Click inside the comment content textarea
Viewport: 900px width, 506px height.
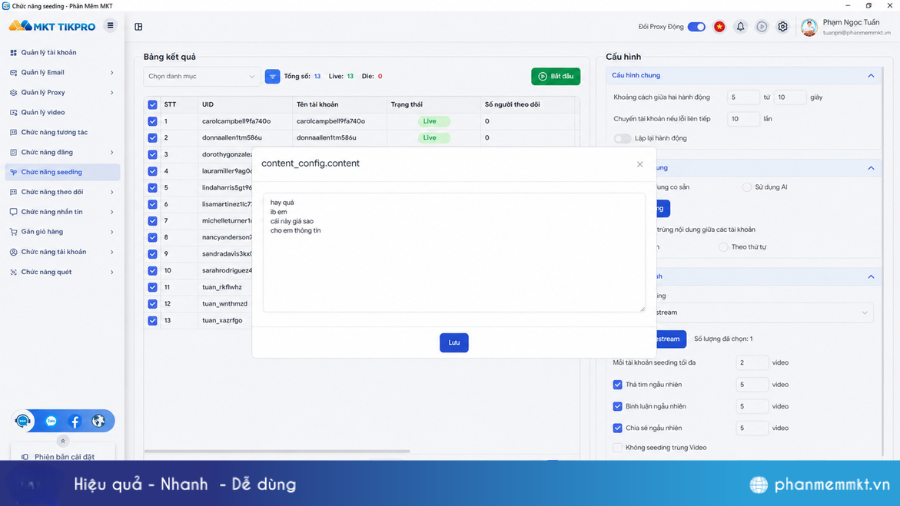[454, 252]
